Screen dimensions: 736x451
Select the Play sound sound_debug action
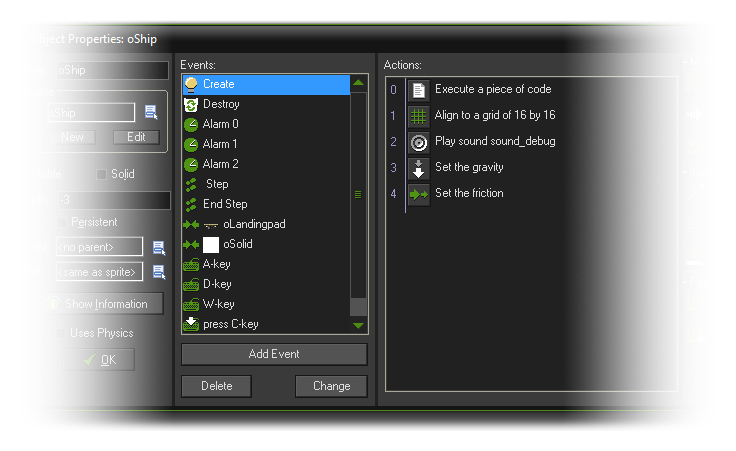(x=494, y=141)
